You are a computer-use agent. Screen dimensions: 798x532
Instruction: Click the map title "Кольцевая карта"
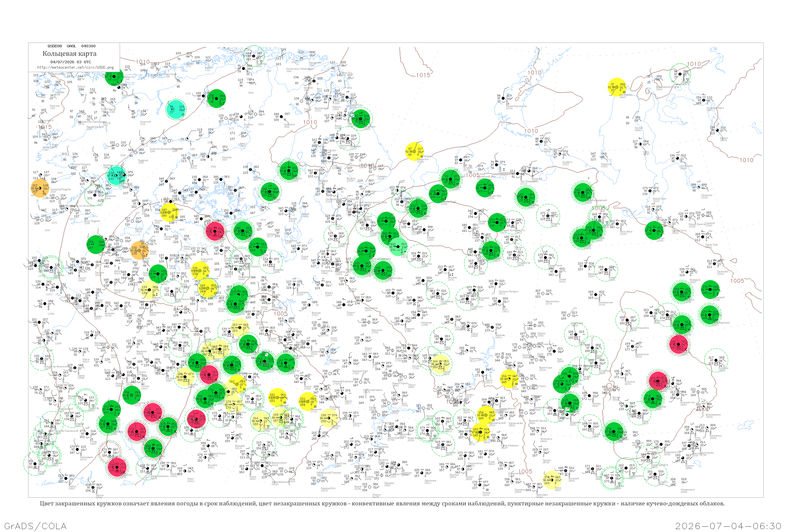69,54
